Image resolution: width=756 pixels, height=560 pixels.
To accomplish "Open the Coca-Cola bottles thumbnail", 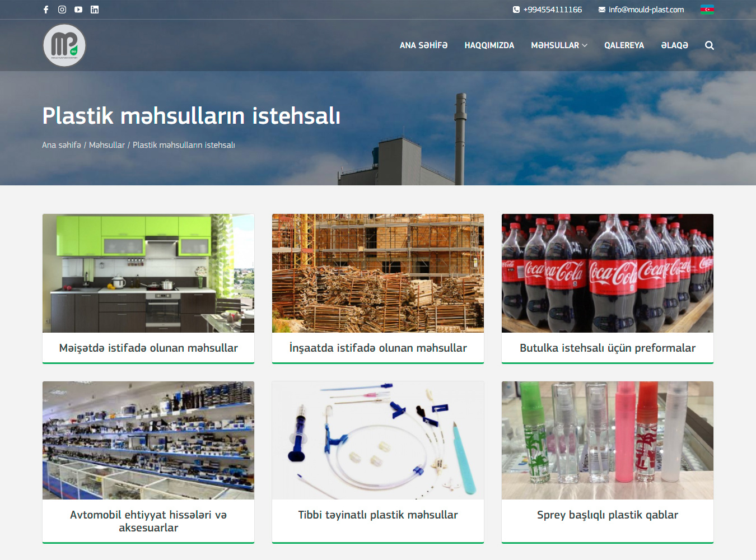I will [607, 273].
